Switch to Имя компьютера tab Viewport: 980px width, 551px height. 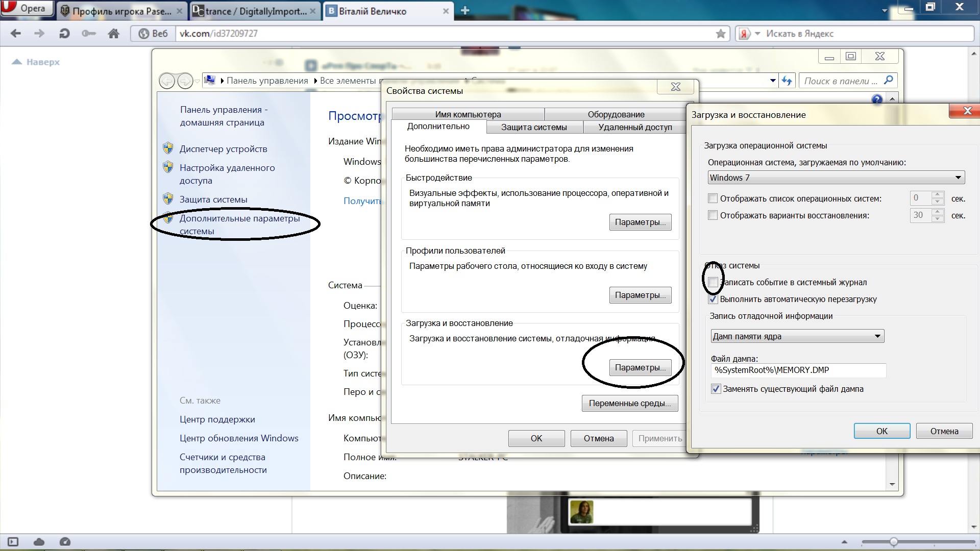(x=468, y=114)
